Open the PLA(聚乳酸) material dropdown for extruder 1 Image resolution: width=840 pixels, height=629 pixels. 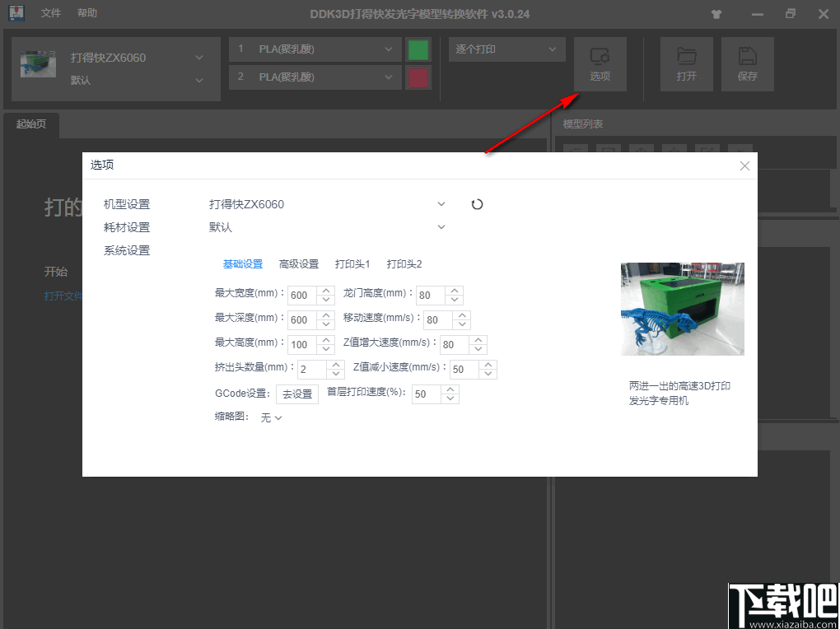pyautogui.click(x=315, y=49)
